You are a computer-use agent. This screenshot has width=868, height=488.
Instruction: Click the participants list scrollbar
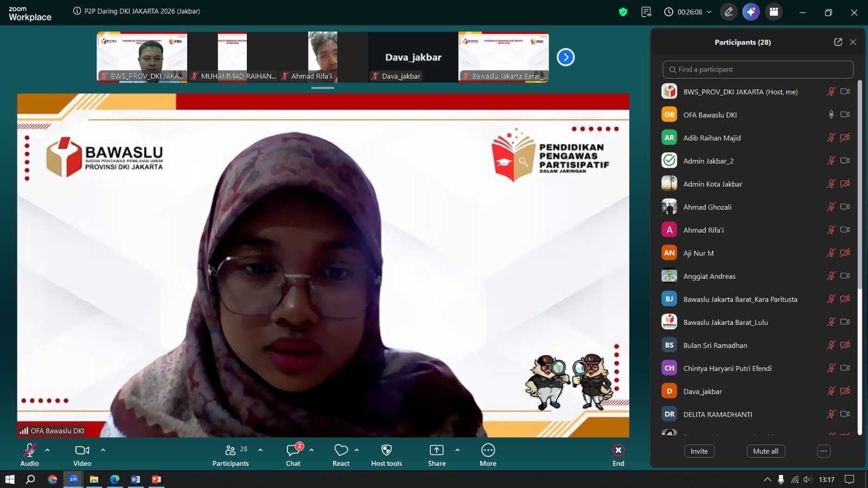tap(860, 184)
